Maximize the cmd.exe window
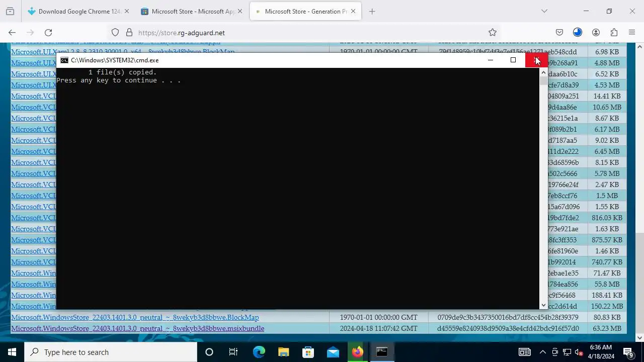The image size is (644, 362). (x=513, y=60)
